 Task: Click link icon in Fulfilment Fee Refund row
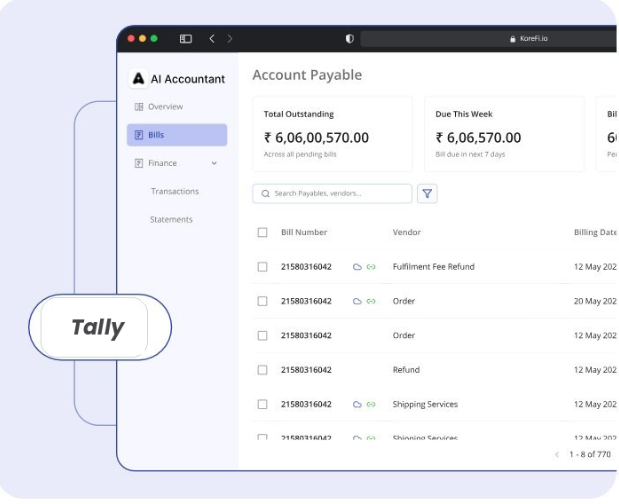pyautogui.click(x=371, y=267)
